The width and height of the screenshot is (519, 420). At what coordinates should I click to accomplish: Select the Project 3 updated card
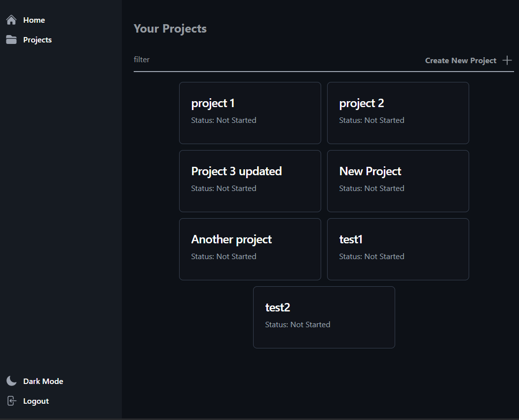(x=250, y=181)
